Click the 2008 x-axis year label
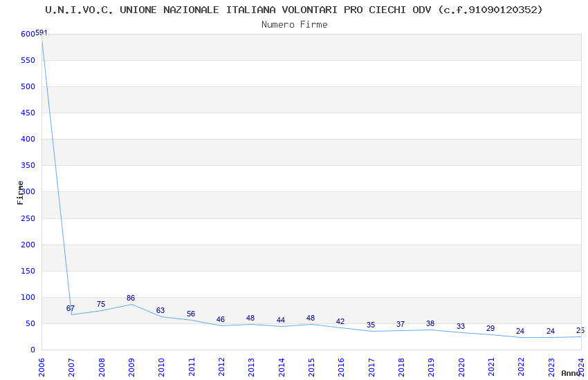The height and width of the screenshot is (380, 588). (101, 367)
